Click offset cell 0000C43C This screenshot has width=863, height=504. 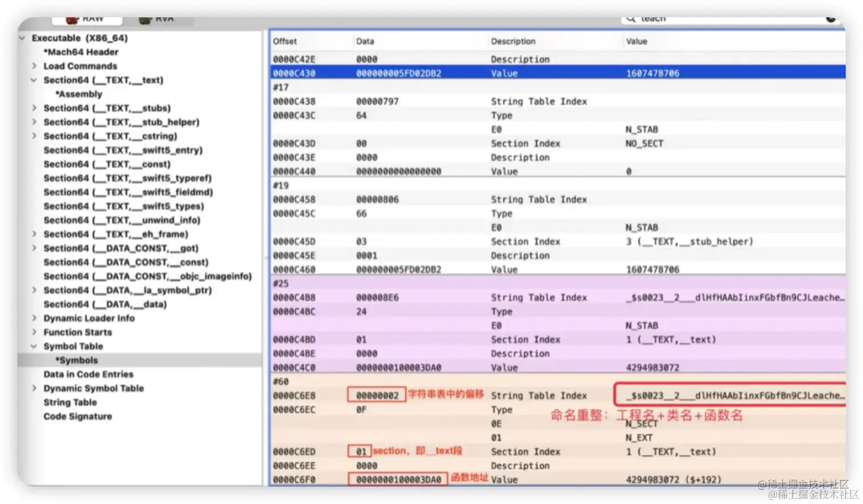pyautogui.click(x=294, y=115)
